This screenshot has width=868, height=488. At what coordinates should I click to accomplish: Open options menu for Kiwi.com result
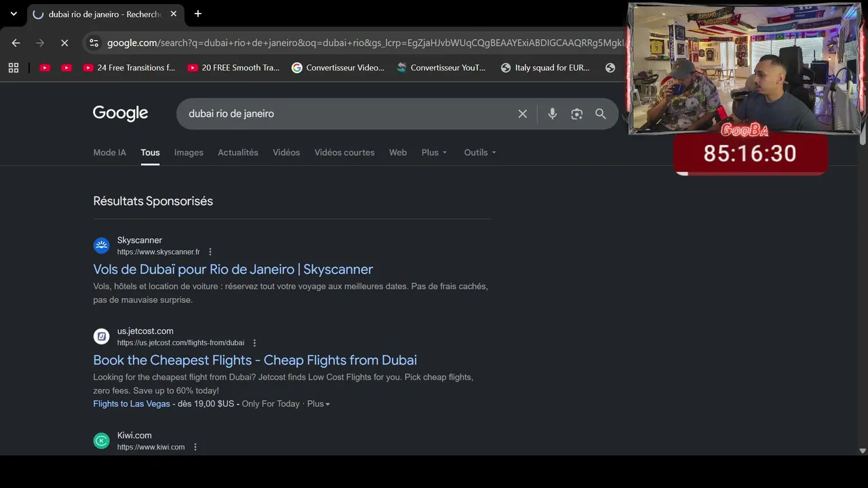tap(195, 447)
